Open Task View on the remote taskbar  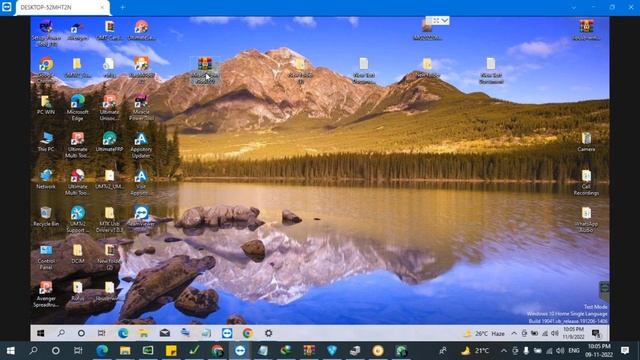pyautogui.click(x=101, y=333)
